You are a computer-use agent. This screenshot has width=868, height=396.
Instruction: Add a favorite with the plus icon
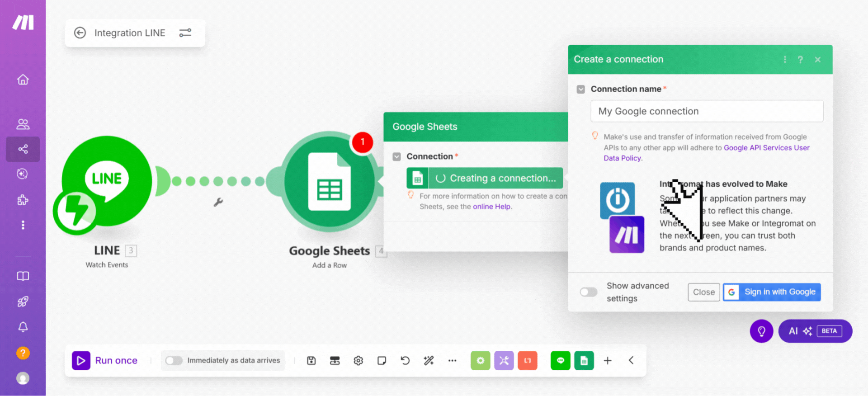(x=608, y=360)
